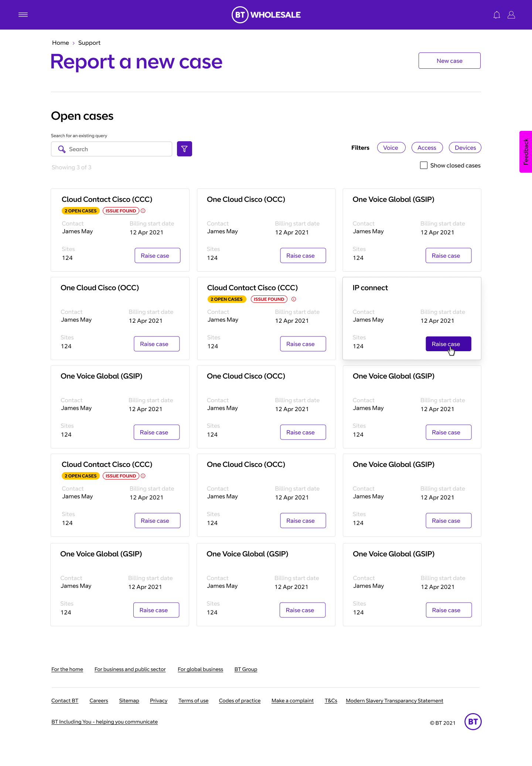Click the Showing 3 of 3 text

[72, 167]
